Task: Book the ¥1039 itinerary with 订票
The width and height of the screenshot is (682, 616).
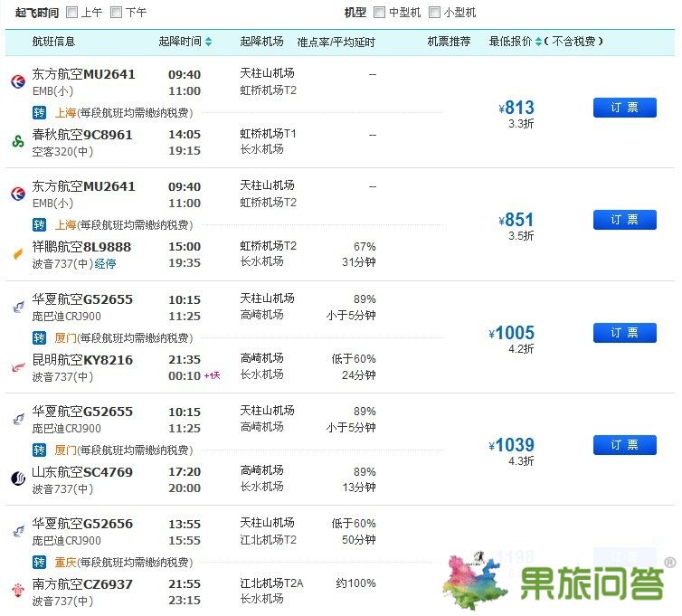Action: (624, 445)
